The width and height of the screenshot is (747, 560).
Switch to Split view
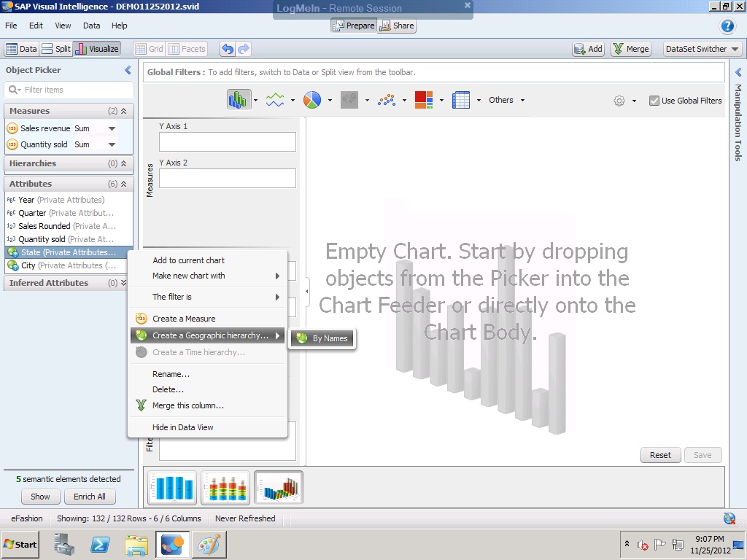tap(55, 49)
